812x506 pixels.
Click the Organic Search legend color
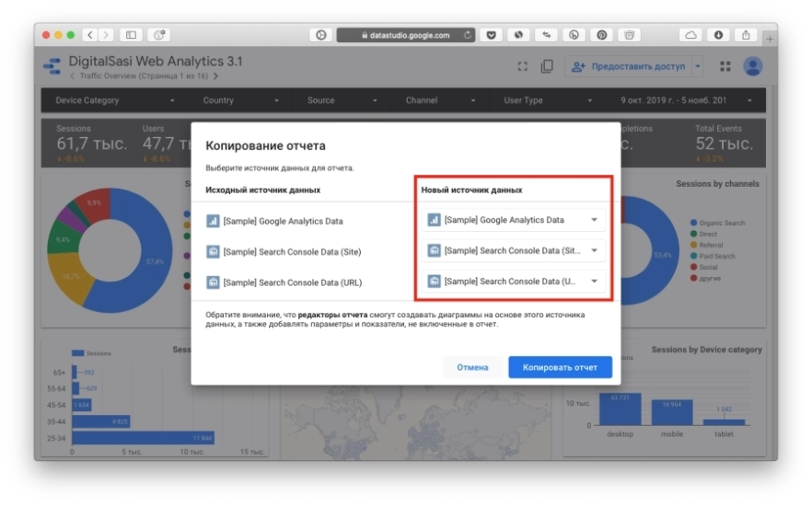(x=693, y=223)
